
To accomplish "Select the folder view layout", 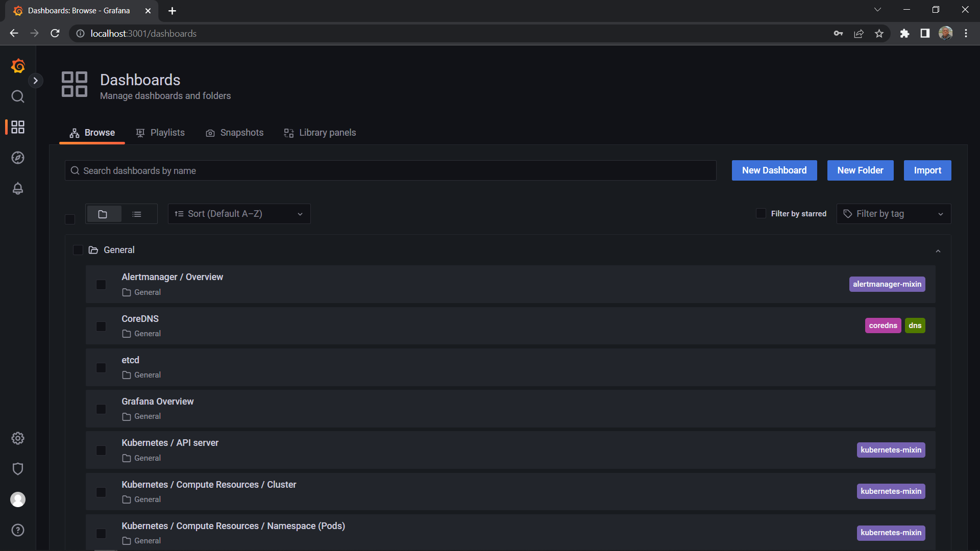I will tap(103, 214).
